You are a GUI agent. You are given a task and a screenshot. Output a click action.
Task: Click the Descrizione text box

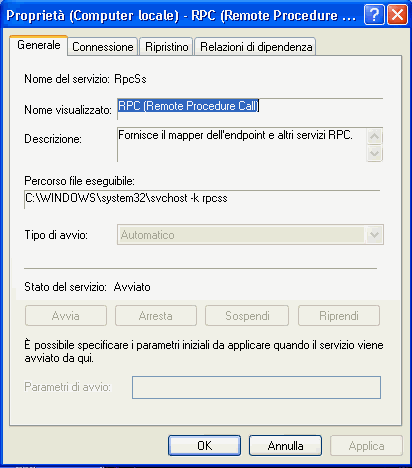coord(242,144)
